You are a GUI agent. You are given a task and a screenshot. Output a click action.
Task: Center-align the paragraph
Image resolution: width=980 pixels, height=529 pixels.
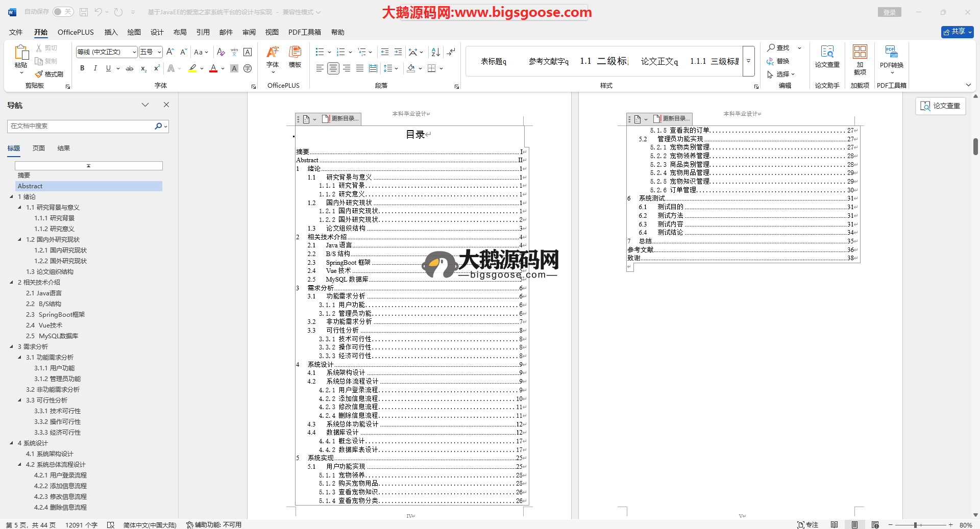click(333, 68)
